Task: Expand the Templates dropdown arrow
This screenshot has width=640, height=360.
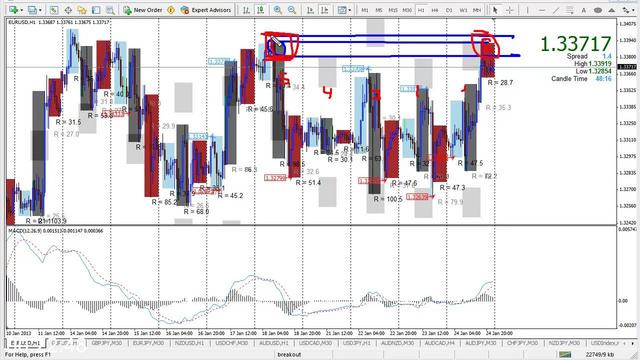Action: pyautogui.click(x=350, y=10)
